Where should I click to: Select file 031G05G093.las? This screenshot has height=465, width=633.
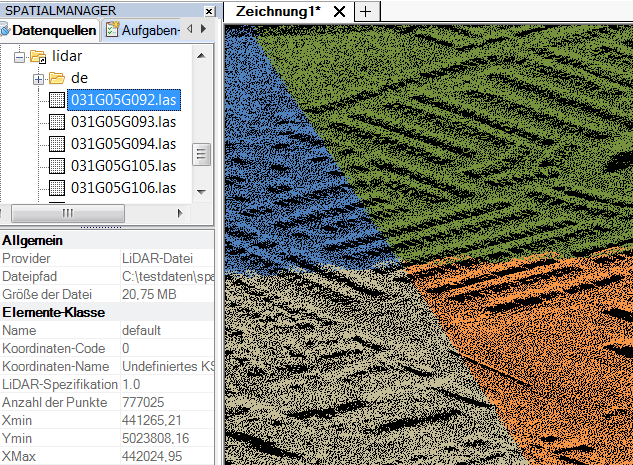(x=124, y=122)
